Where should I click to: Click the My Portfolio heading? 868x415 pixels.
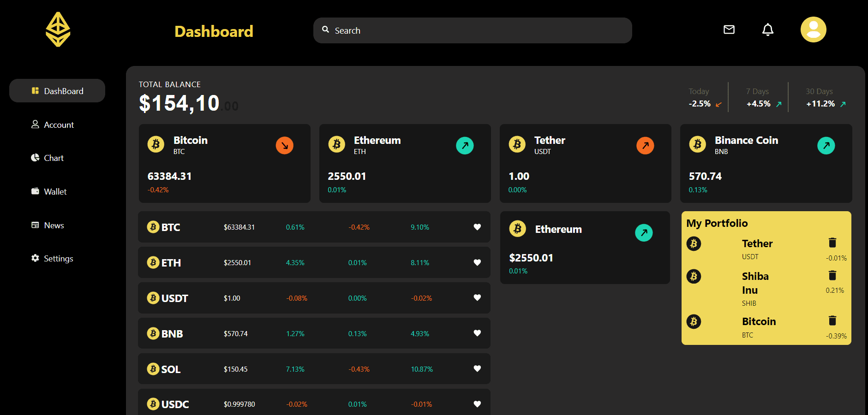(717, 223)
